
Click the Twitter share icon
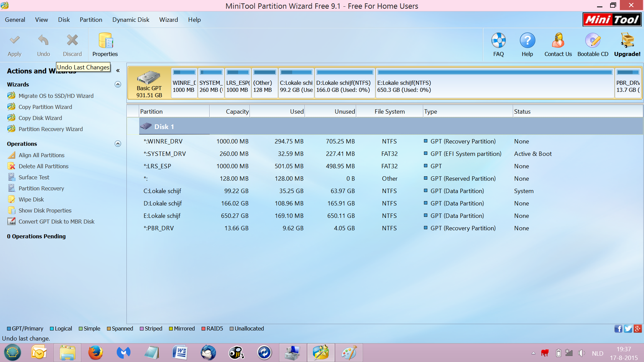(x=628, y=329)
